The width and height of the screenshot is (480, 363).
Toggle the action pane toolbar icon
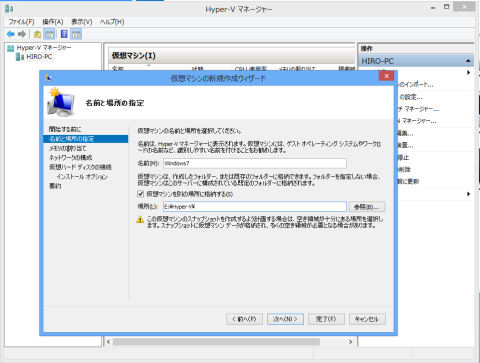point(76,34)
